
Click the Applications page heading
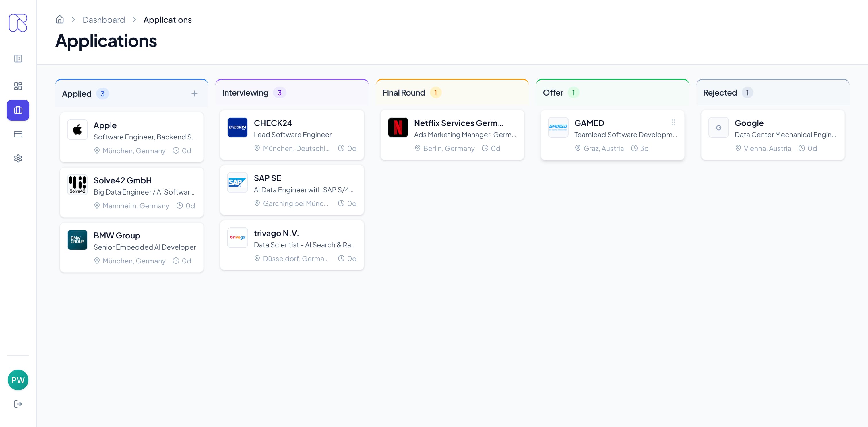tap(106, 41)
